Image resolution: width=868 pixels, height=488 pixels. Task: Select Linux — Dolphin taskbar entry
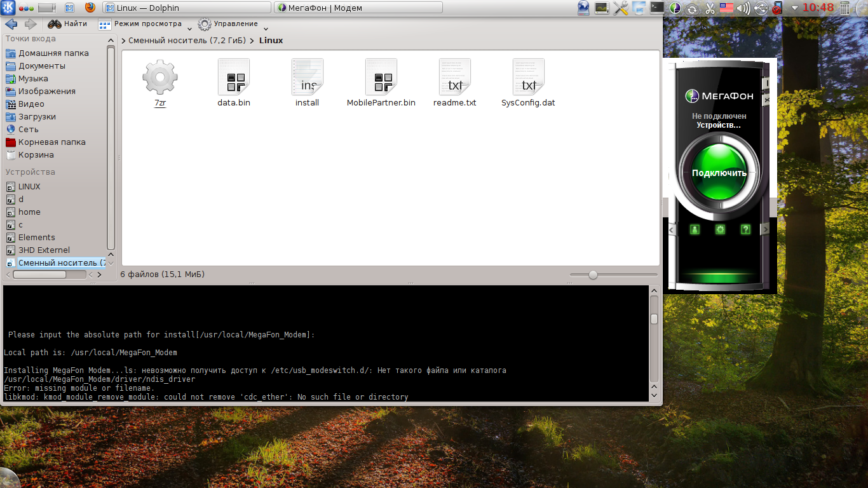(x=187, y=8)
